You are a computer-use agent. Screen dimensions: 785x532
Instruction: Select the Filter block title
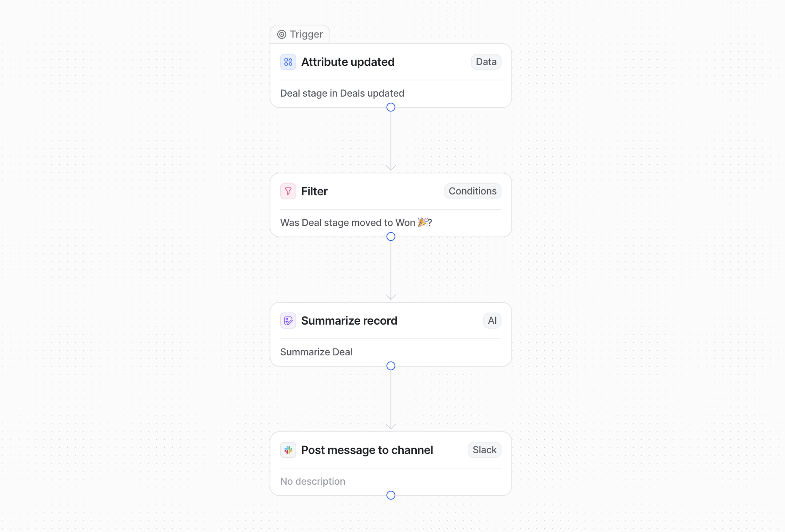[x=314, y=192]
